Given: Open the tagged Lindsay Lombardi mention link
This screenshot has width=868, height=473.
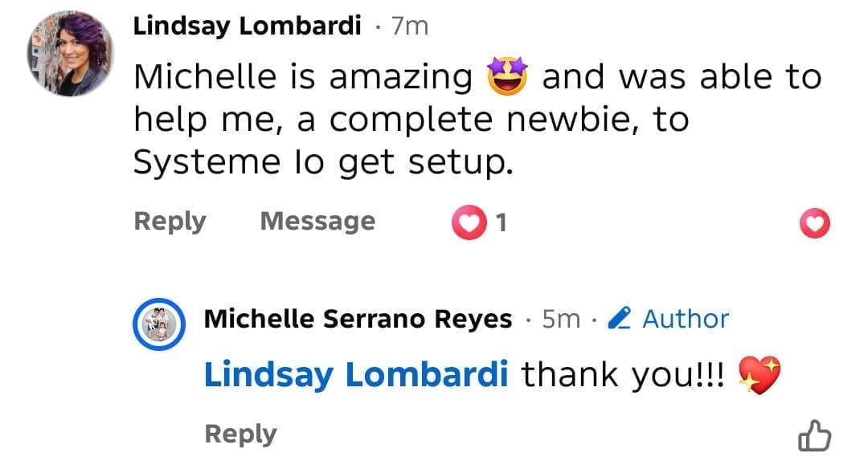Looking at the screenshot, I should [x=356, y=374].
